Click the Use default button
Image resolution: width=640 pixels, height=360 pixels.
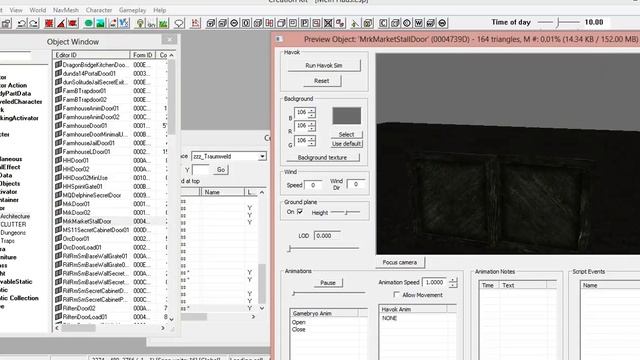(346, 144)
